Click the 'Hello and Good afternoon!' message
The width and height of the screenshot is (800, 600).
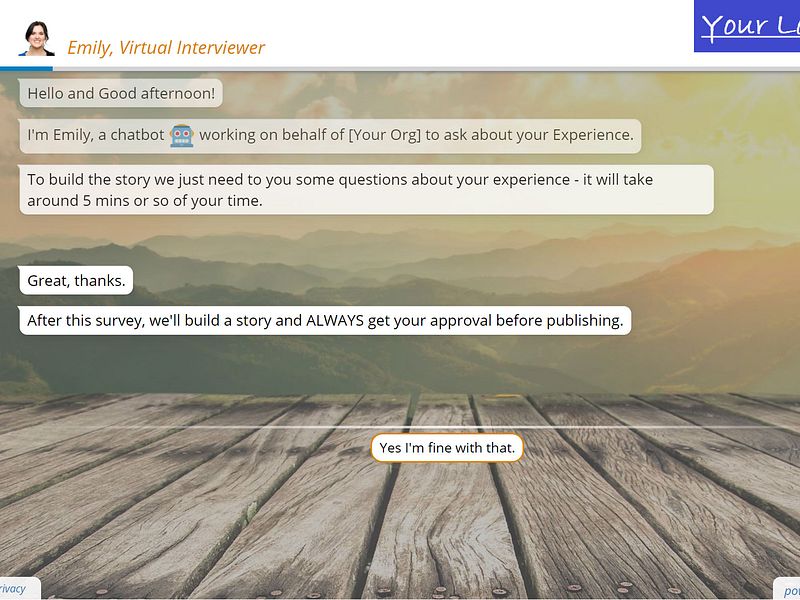point(121,93)
